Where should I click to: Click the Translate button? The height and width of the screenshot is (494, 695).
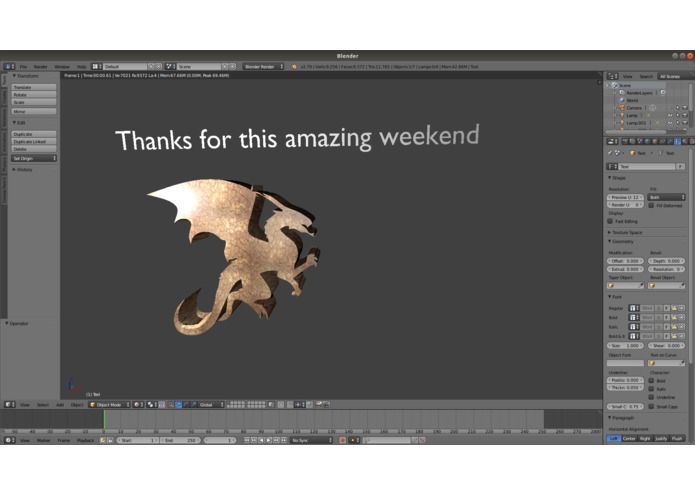click(34, 87)
